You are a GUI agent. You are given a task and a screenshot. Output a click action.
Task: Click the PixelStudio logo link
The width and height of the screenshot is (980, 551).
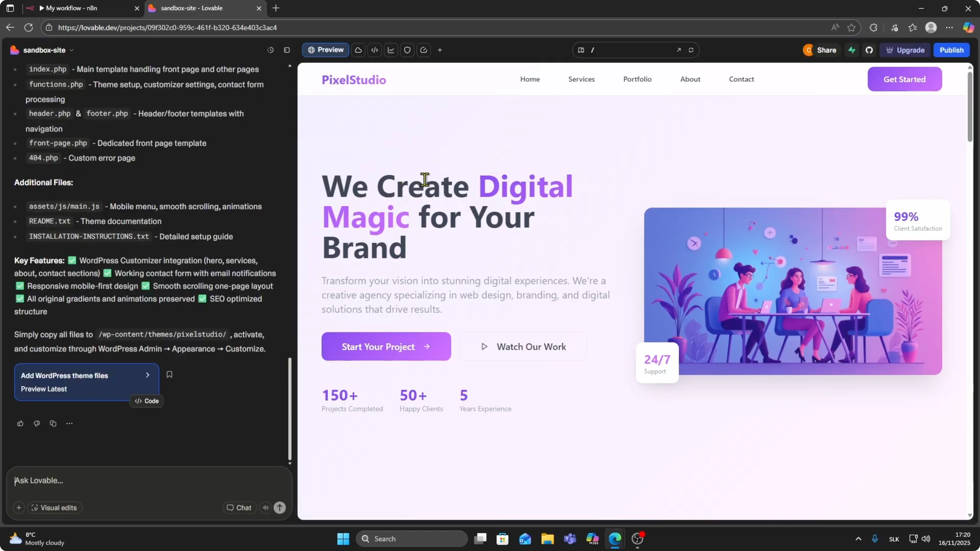click(354, 80)
